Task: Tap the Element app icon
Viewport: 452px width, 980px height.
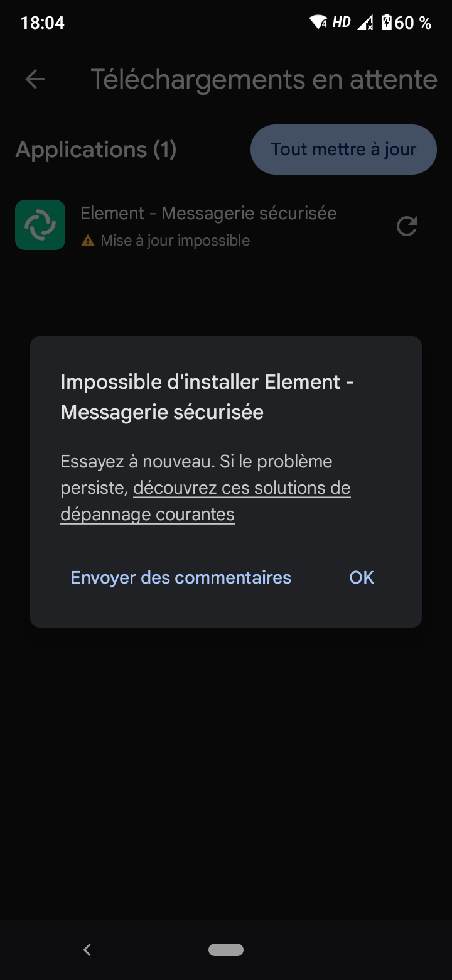Action: coord(40,225)
